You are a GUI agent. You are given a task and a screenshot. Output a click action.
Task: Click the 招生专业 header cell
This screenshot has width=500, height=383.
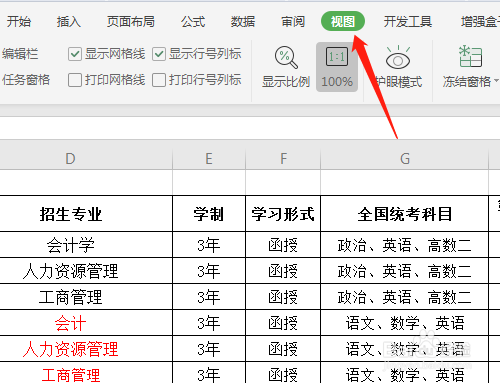[x=86, y=214]
